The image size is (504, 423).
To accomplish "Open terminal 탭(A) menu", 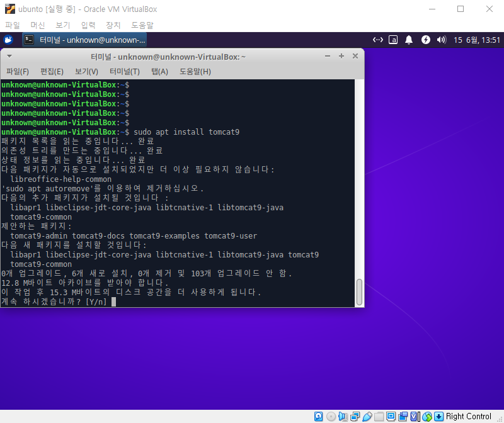I will pyautogui.click(x=160, y=71).
